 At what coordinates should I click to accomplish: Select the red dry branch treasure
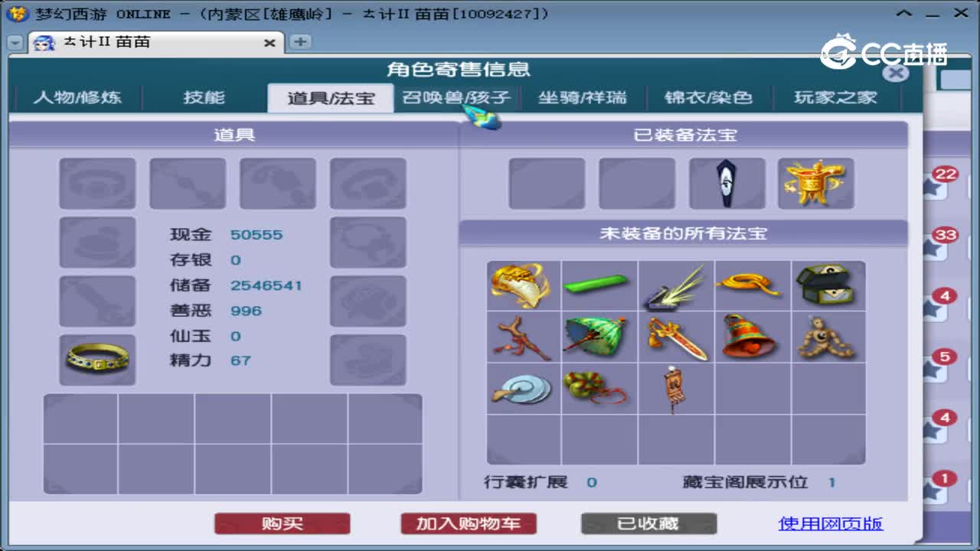[x=523, y=337]
